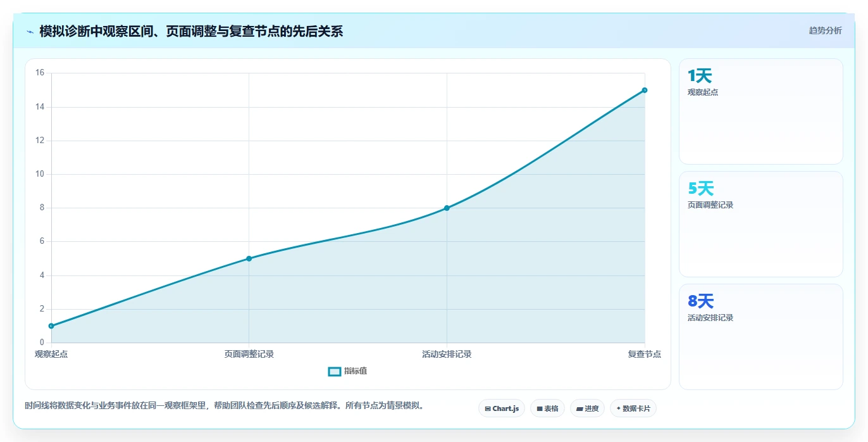Click the 指标值 legend color box
868x442 pixels.
click(335, 371)
